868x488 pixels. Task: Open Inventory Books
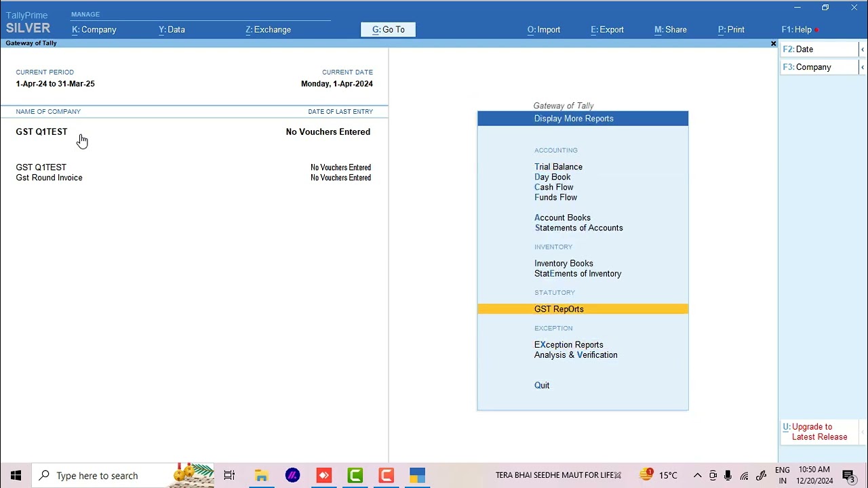tap(564, 264)
